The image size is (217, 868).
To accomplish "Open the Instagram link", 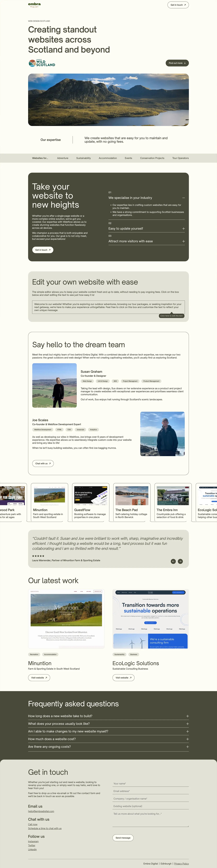I will point(33,841).
